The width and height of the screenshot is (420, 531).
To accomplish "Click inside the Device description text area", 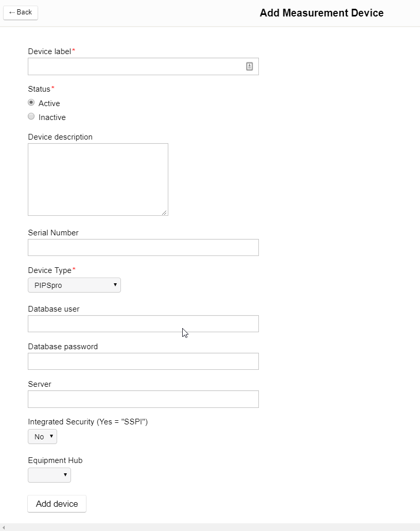I will [98, 179].
